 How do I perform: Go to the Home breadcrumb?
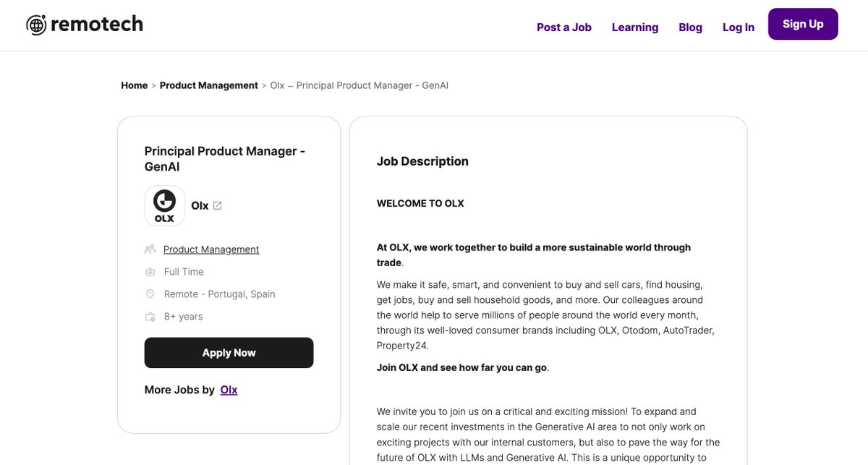[x=135, y=85]
